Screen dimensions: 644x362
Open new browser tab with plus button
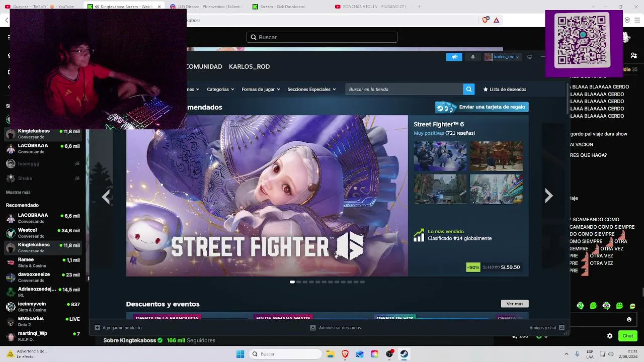[x=419, y=7]
